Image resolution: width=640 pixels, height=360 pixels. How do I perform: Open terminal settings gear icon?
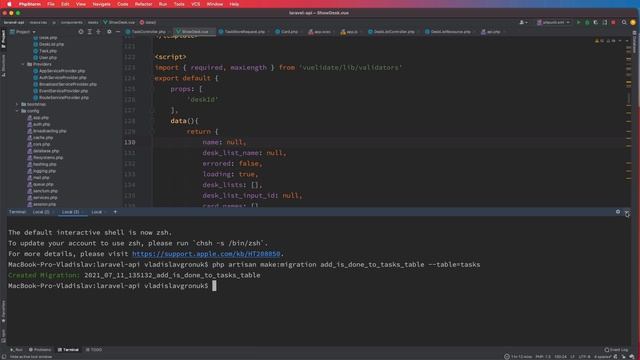coord(618,212)
